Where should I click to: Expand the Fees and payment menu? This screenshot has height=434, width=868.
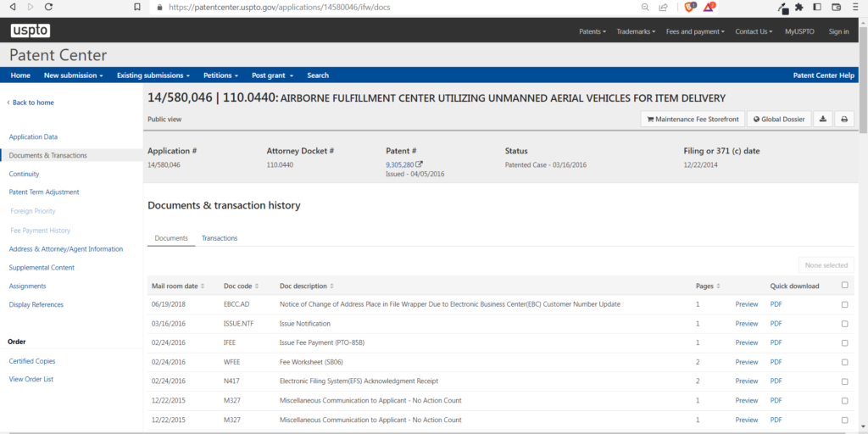coord(695,31)
